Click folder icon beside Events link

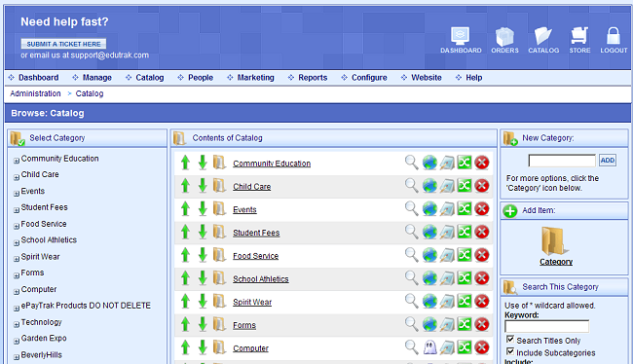[219, 208]
